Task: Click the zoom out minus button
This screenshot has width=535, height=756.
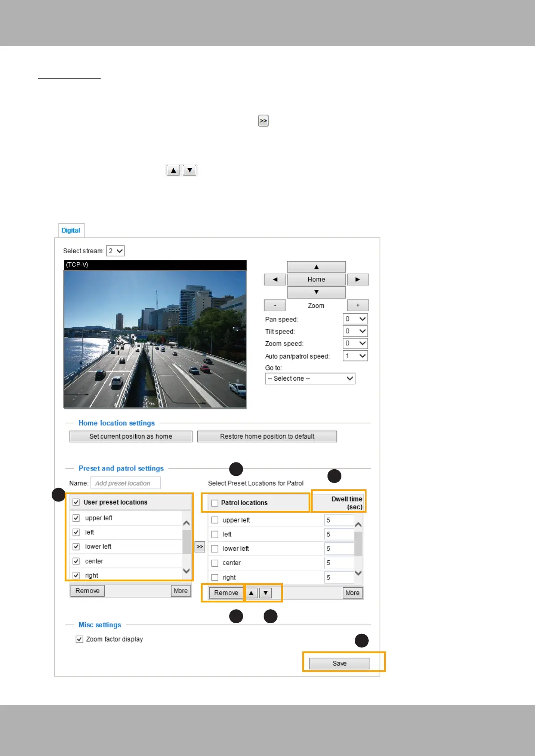Action: (275, 306)
